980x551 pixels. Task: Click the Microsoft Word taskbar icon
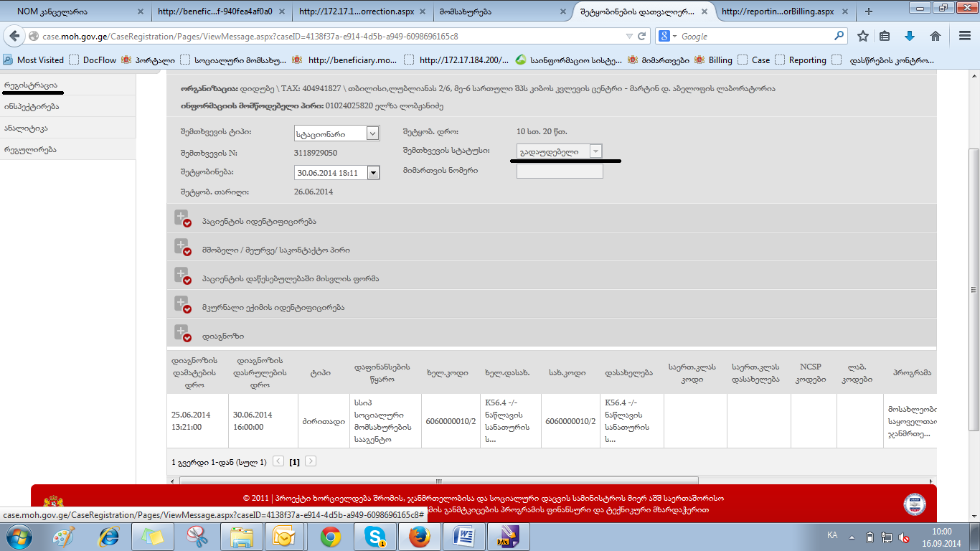[463, 536]
